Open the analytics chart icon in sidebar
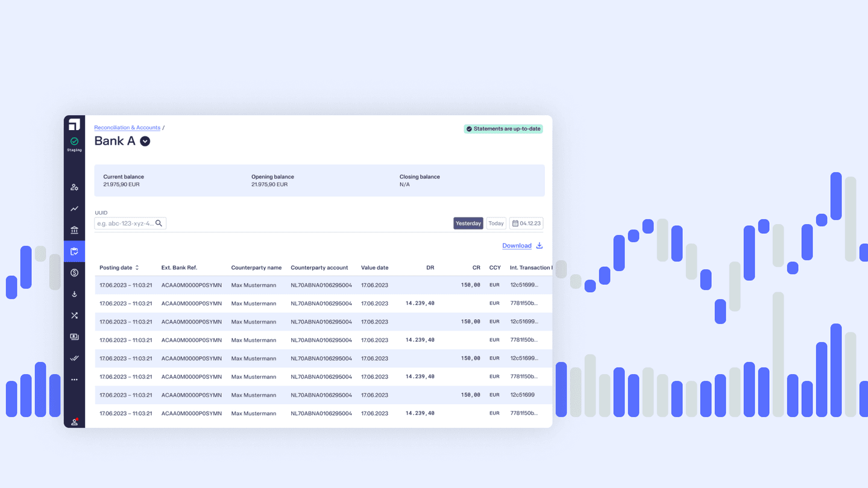 [74, 208]
